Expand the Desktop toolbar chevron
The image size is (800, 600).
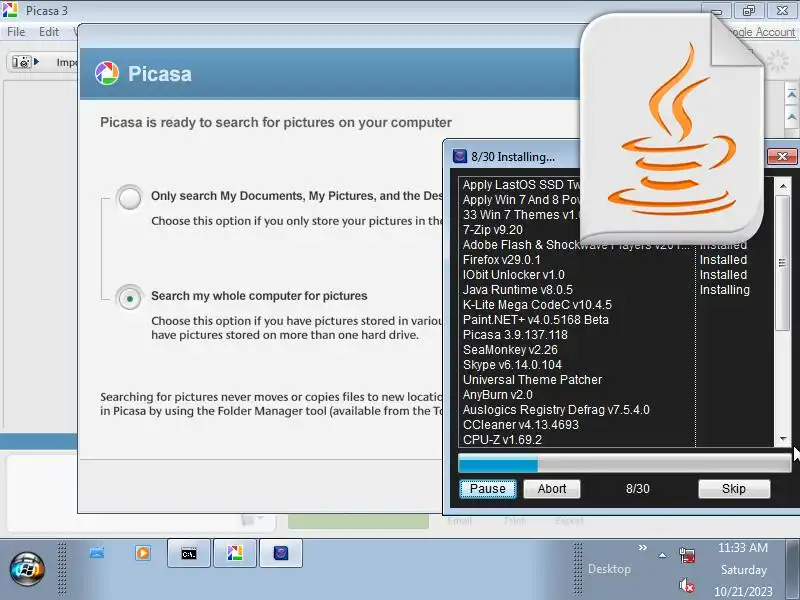tap(642, 547)
